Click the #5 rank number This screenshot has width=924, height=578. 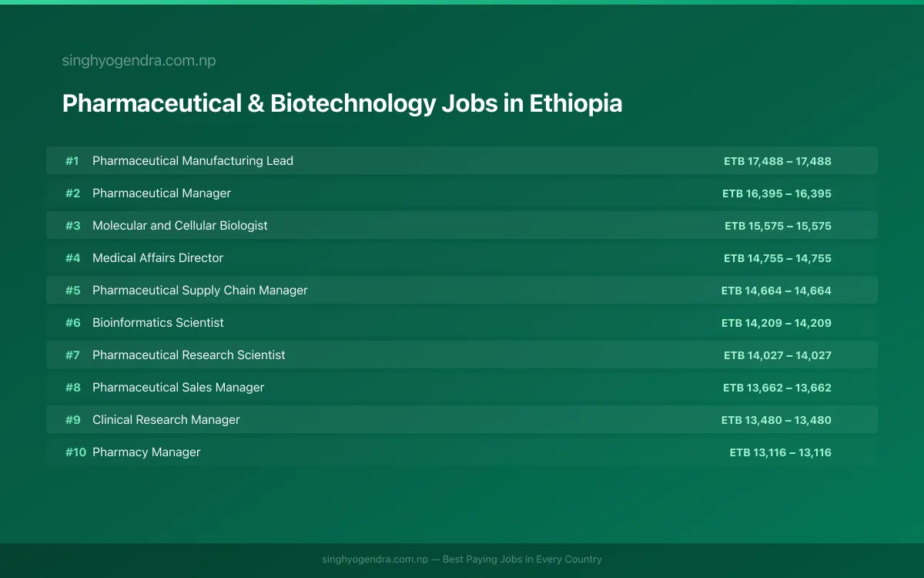[72, 291]
